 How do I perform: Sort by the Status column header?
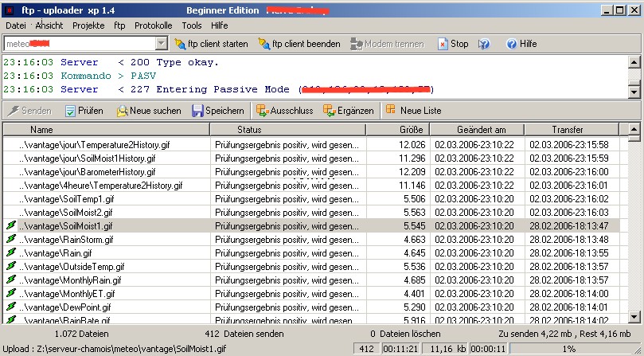pos(288,130)
